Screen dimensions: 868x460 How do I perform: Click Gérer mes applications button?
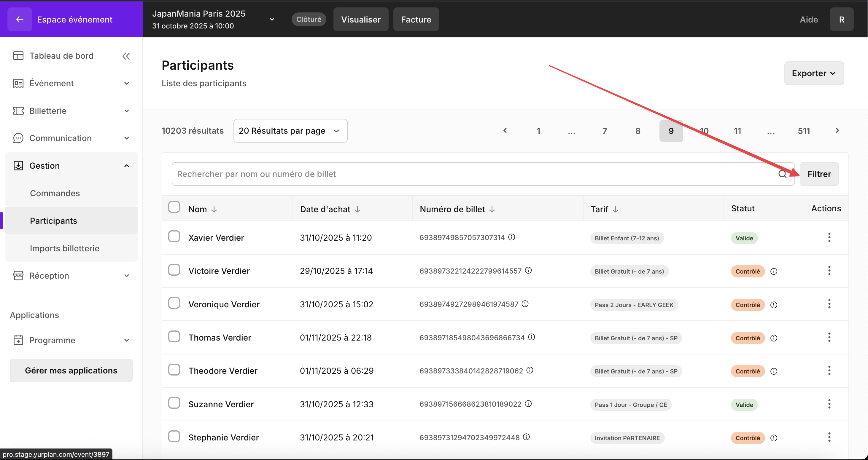tap(71, 370)
